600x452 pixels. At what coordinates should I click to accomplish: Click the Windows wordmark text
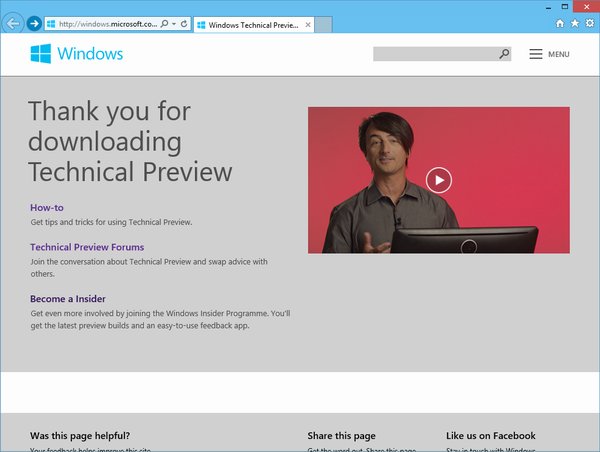[90, 54]
